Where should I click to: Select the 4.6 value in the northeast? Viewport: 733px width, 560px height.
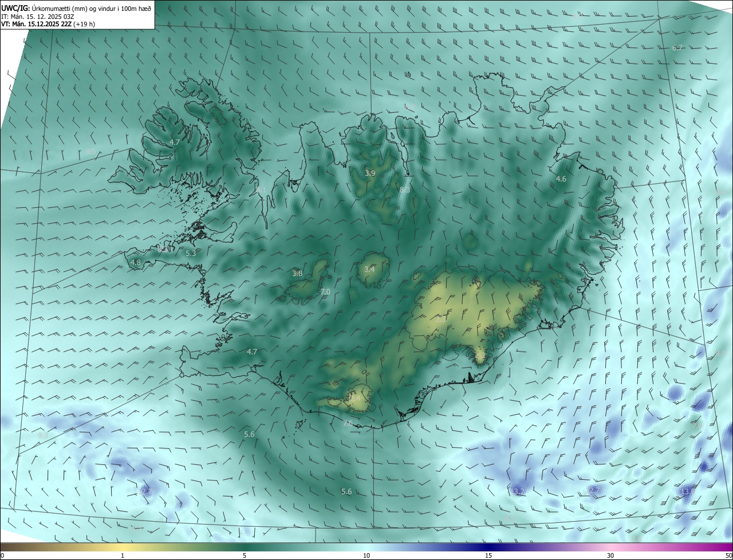[561, 179]
